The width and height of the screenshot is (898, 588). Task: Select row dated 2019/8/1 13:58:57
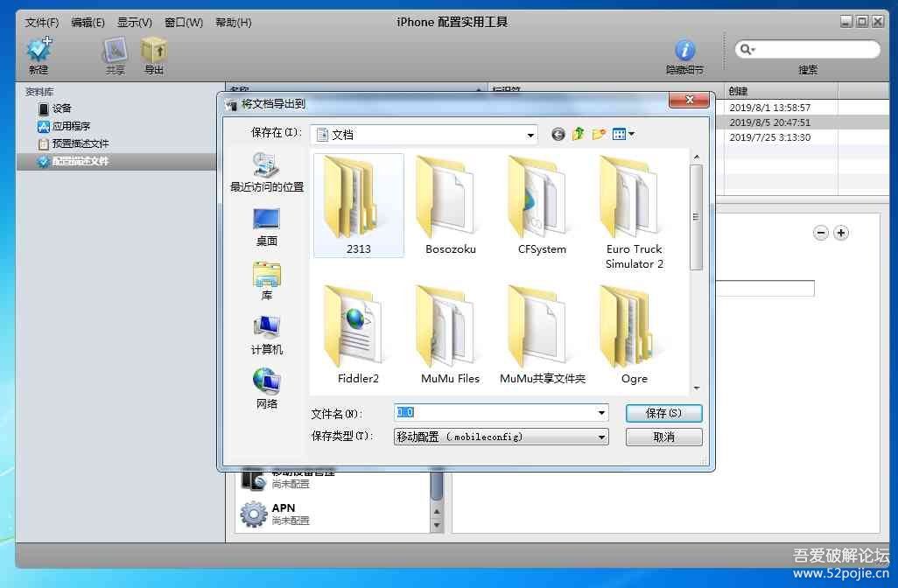[x=802, y=107]
